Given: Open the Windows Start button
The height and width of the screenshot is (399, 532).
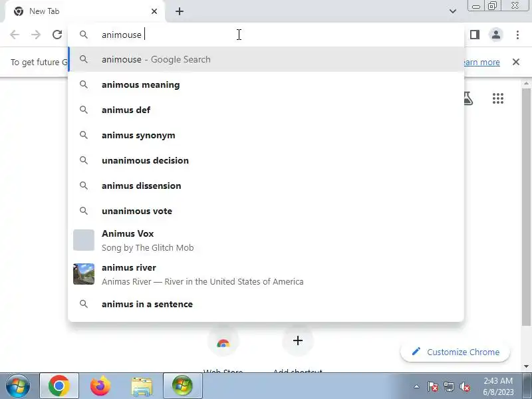Looking at the screenshot, I should click(x=18, y=386).
